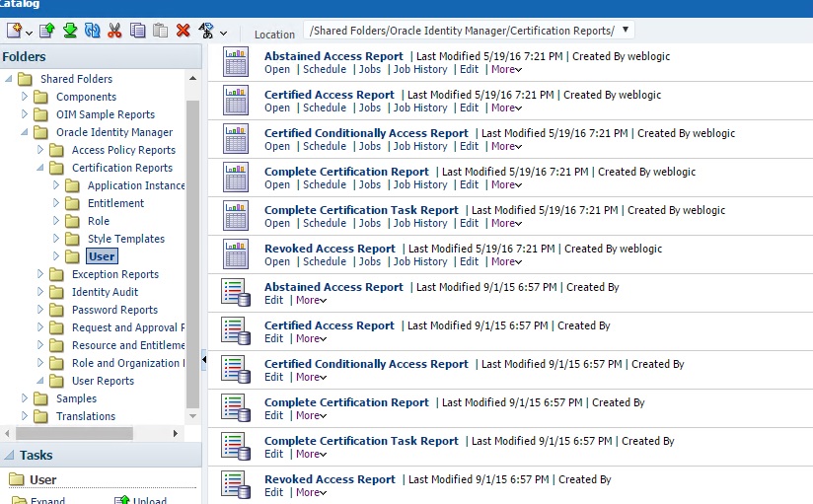813x504 pixels.
Task: Click the folder tree vertical scrollbar
Action: point(192,254)
